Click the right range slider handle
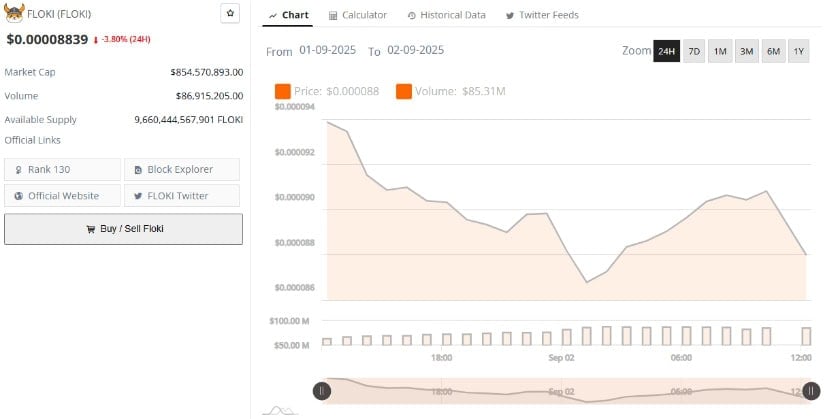 [x=811, y=391]
